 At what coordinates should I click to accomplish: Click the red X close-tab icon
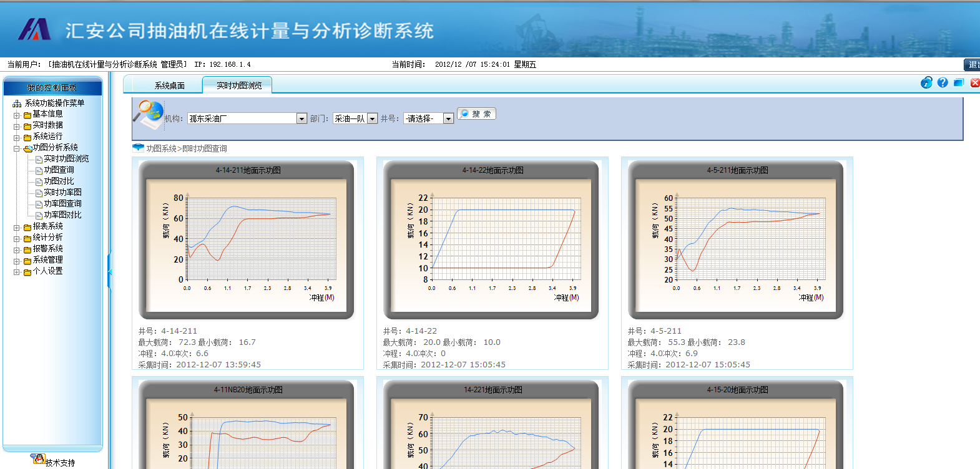974,83
